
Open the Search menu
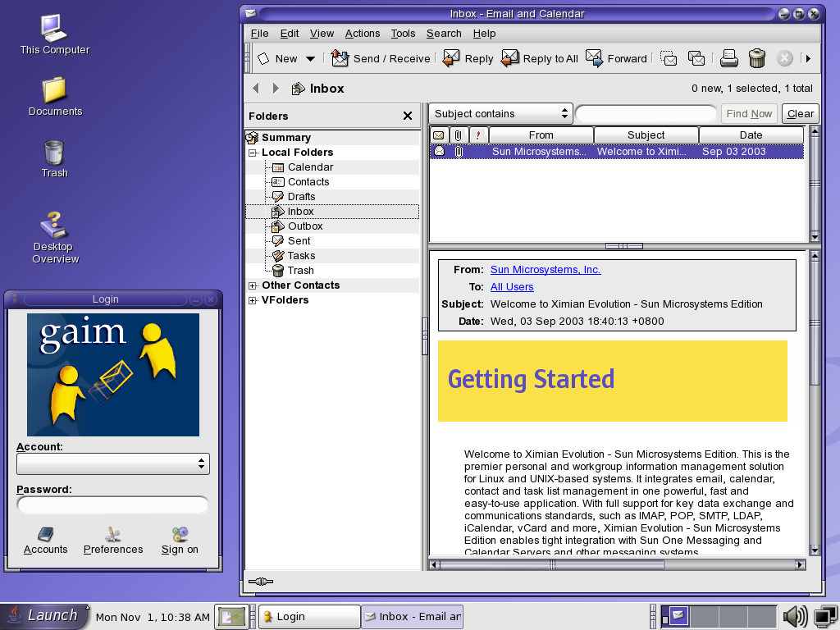tap(444, 33)
